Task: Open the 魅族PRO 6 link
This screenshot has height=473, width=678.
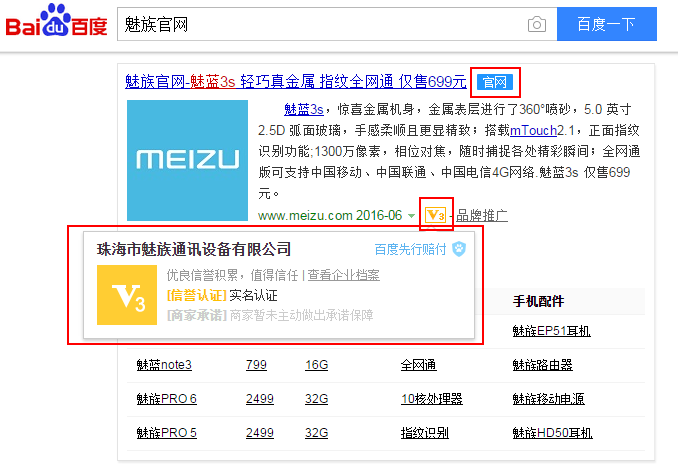Action: (166, 399)
